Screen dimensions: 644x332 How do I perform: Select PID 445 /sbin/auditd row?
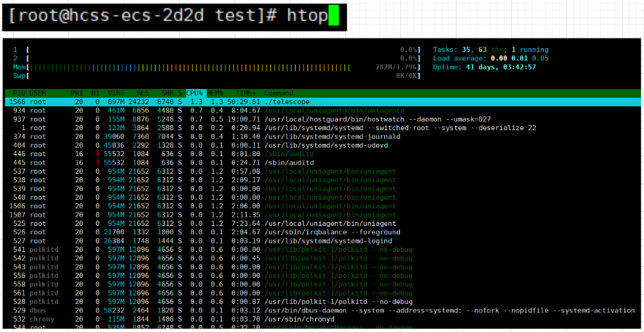click(323, 163)
